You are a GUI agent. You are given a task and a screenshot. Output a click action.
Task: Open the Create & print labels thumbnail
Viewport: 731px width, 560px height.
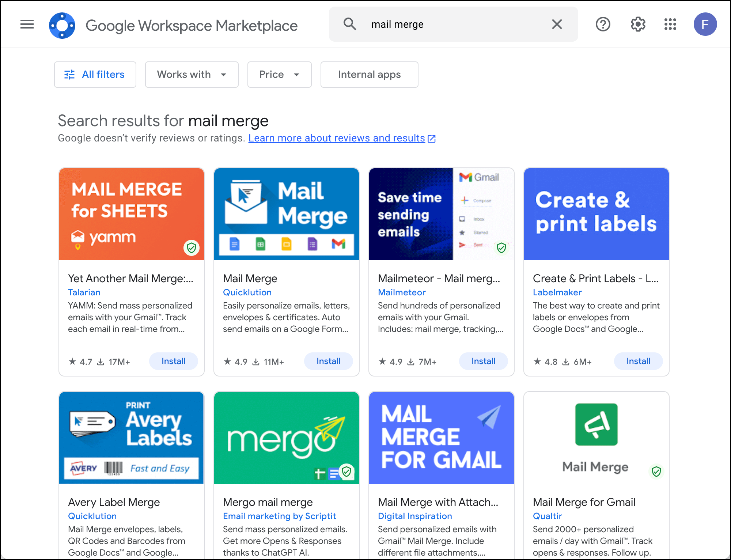coord(596,214)
